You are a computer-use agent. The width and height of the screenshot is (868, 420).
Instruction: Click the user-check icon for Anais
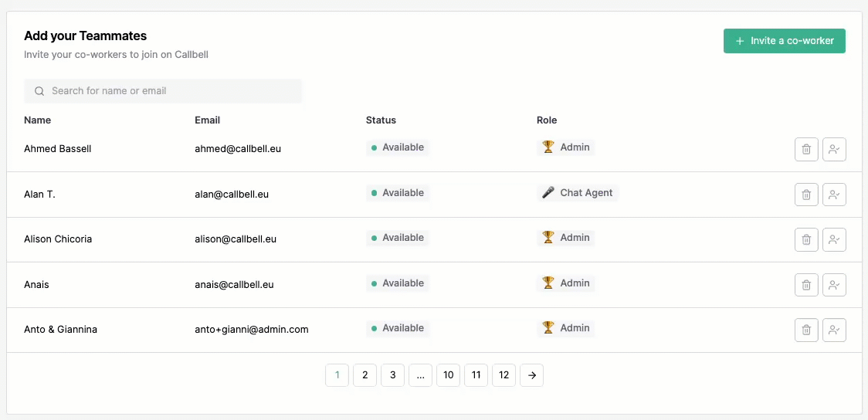coord(834,285)
